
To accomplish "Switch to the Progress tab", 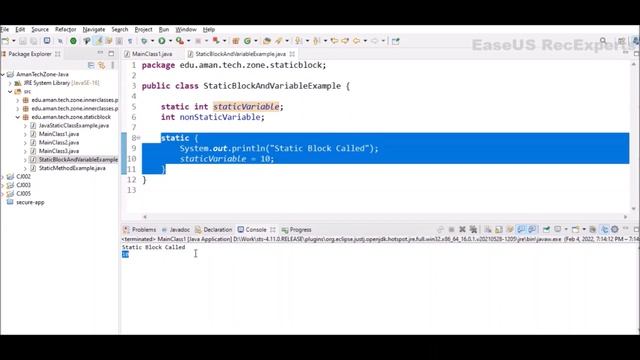I will [296, 230].
